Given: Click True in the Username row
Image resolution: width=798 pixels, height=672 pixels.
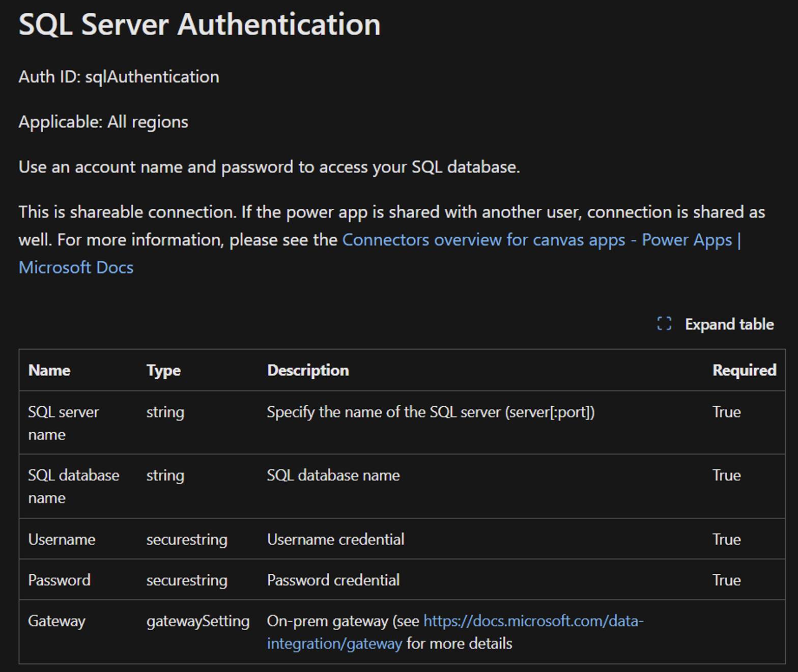Looking at the screenshot, I should point(726,539).
